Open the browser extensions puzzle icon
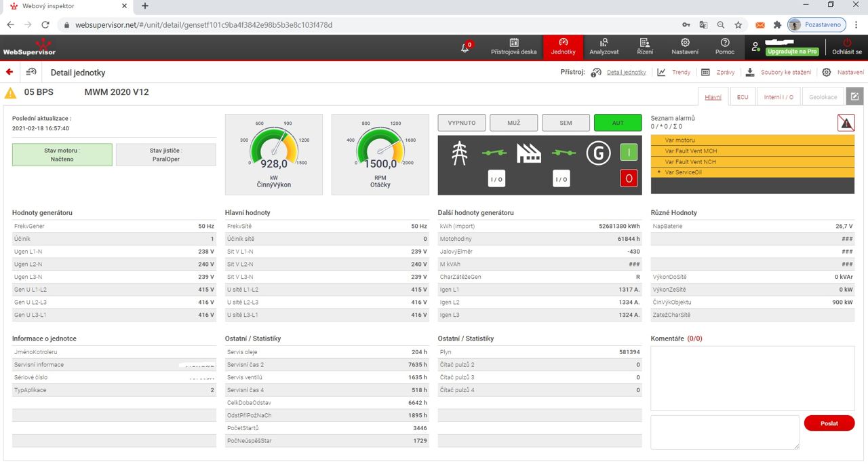This screenshot has height=464, width=868. [777, 24]
